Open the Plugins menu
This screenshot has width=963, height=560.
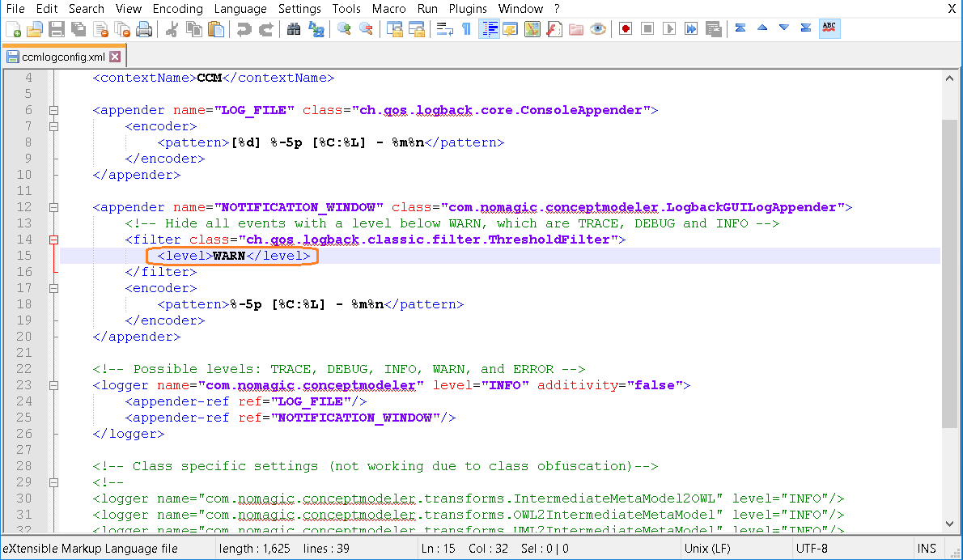[x=469, y=8]
